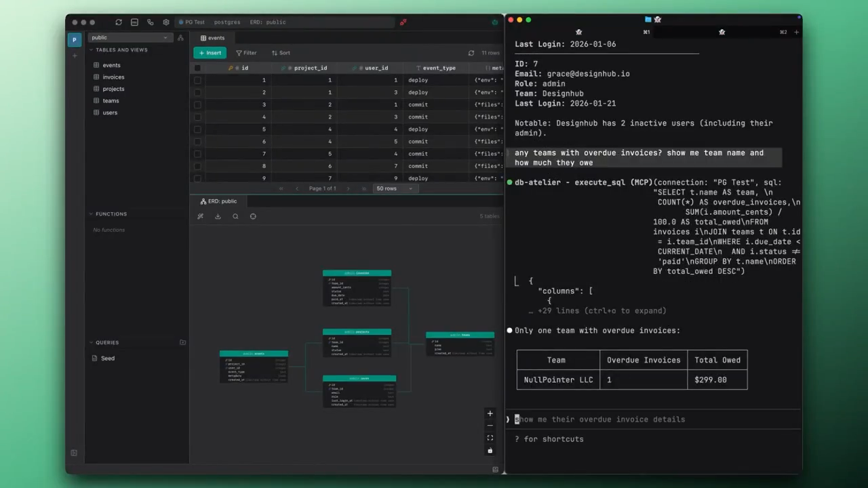Click the refresh icon in the top toolbar

[x=119, y=22]
